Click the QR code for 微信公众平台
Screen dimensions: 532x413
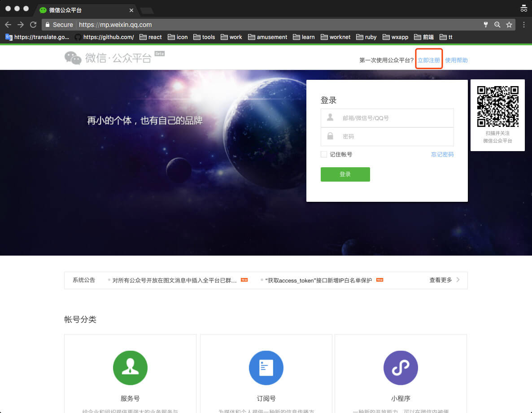click(x=497, y=106)
